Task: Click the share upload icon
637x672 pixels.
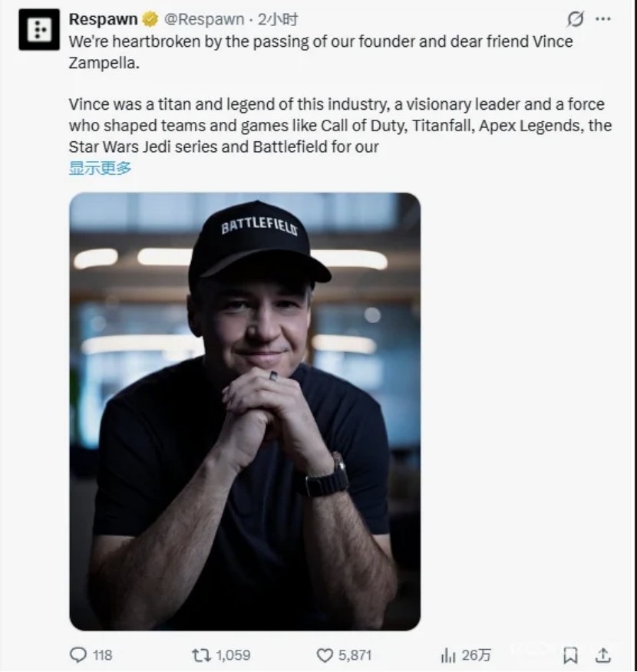Action: [x=603, y=654]
